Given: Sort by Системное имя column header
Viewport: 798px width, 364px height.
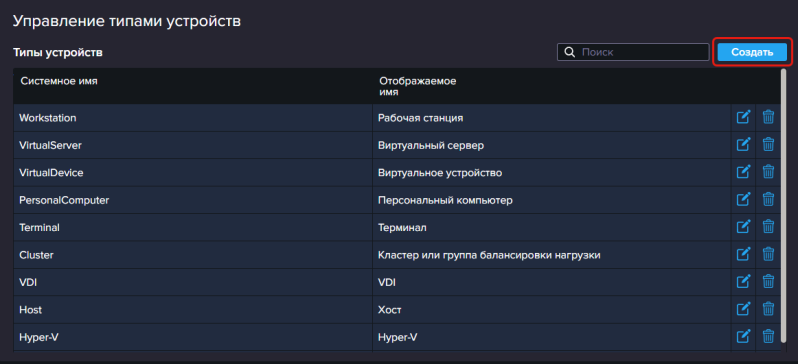Looking at the screenshot, I should point(59,81).
